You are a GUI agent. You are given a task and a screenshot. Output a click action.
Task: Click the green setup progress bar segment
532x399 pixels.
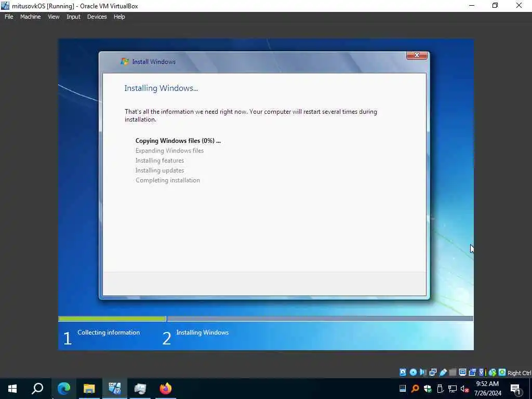pos(112,318)
